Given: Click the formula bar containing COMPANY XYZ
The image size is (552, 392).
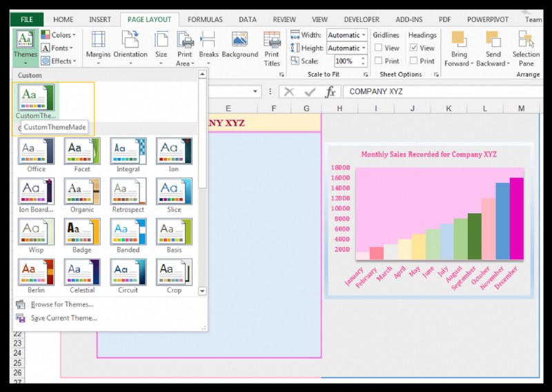Looking at the screenshot, I should pos(443,92).
